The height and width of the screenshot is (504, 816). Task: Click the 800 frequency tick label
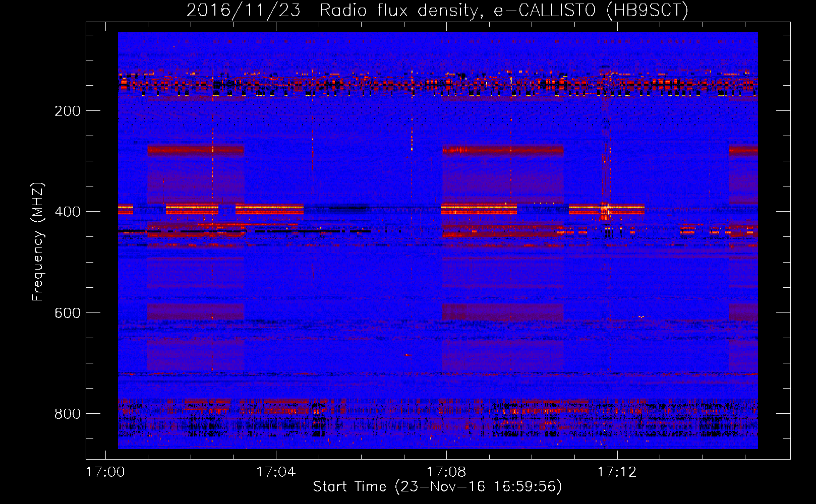pos(68,414)
